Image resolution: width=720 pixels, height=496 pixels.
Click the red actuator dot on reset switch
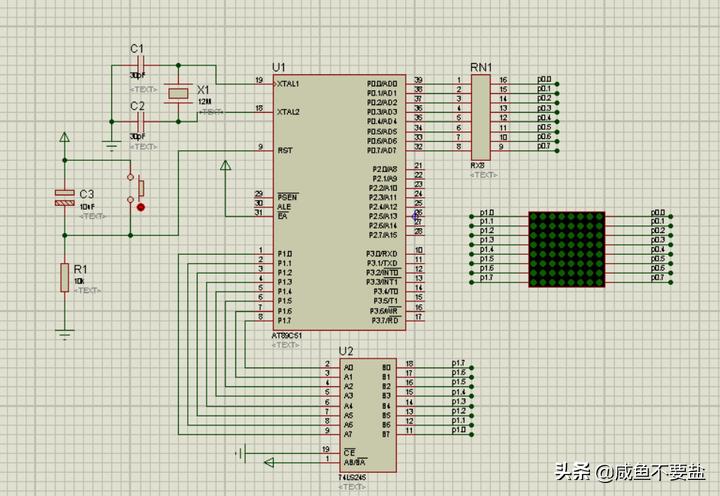[x=140, y=208]
